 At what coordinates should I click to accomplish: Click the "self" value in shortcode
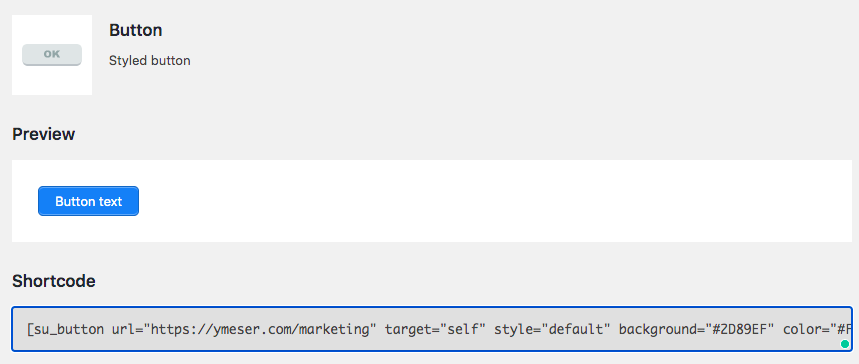tap(462, 329)
